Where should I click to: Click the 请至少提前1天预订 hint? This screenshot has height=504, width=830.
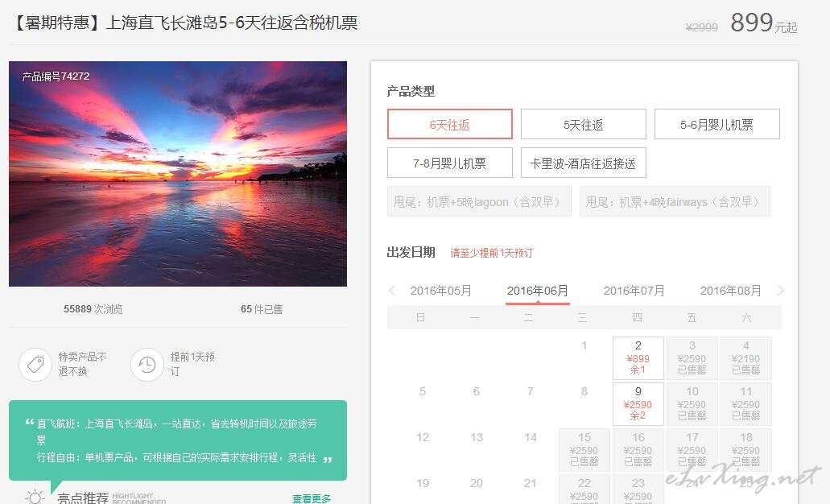pos(491,253)
